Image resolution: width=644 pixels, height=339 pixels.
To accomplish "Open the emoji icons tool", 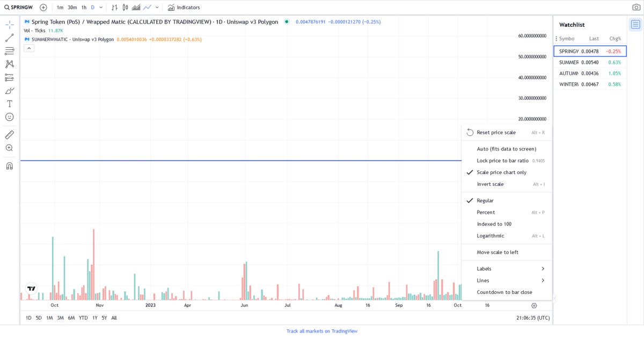I will (x=10, y=117).
